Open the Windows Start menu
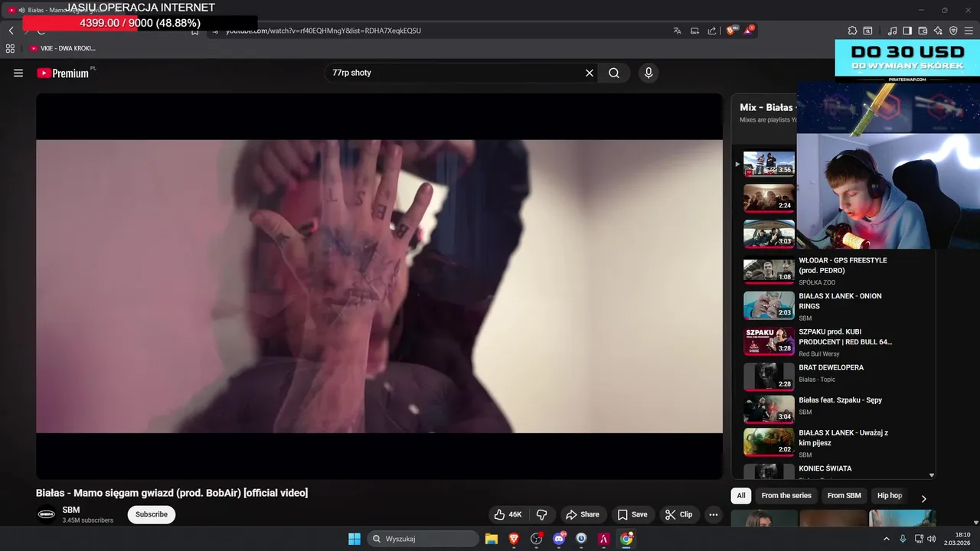Screen dimensions: 980x551 354,539
